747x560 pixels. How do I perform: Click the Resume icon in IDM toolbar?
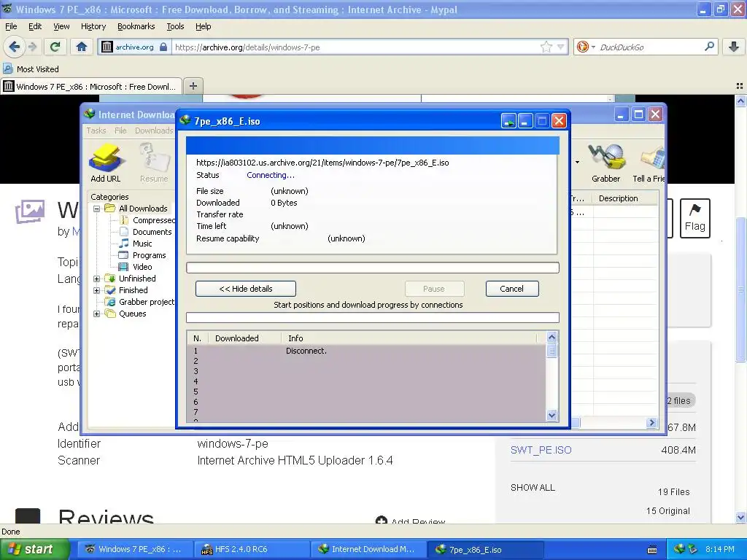coord(154,163)
